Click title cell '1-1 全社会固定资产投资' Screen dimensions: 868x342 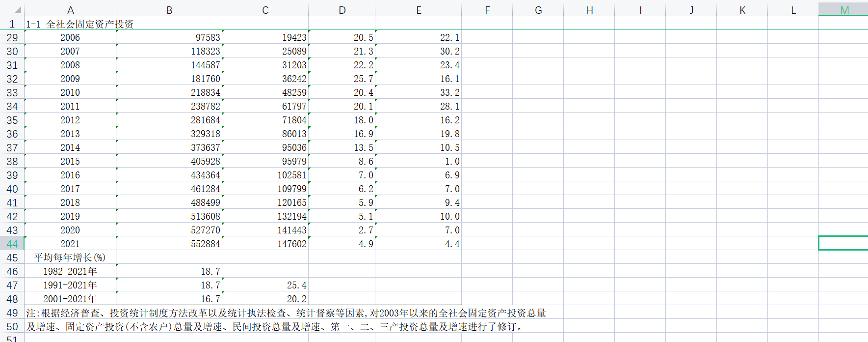79,24
